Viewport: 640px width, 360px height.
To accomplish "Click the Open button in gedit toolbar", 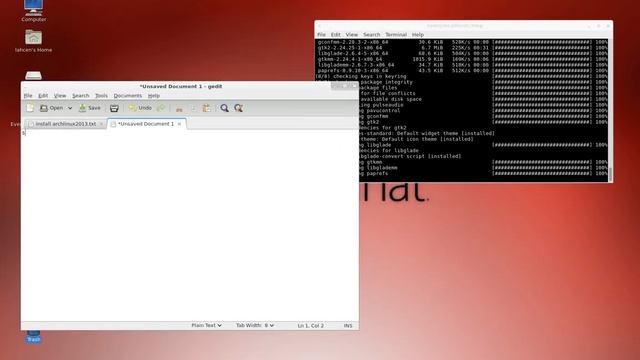I will point(51,108).
